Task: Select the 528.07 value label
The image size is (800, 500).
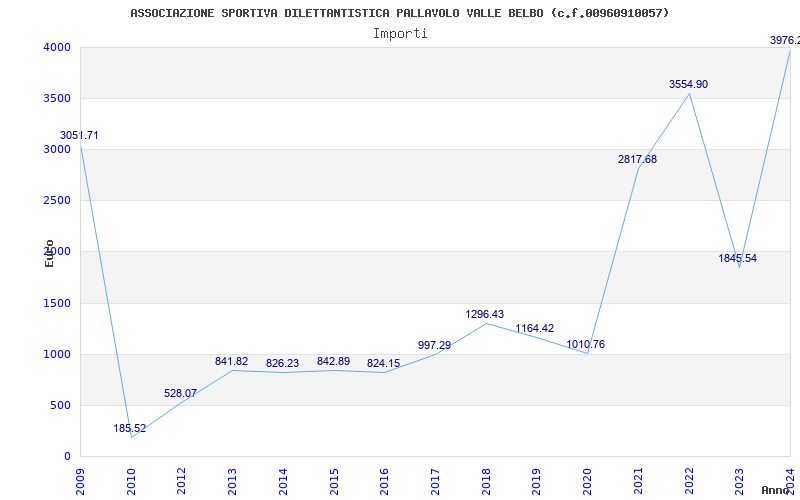Action: tap(180, 393)
